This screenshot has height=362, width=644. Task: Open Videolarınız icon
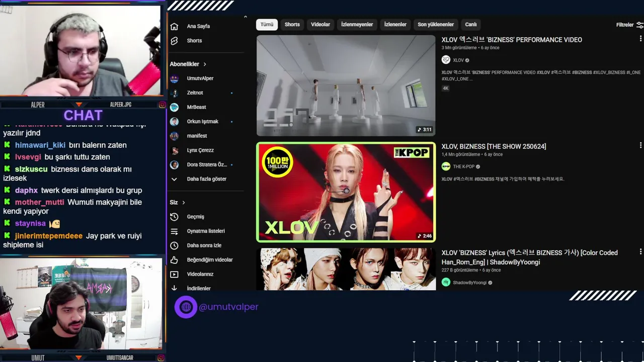point(174,275)
